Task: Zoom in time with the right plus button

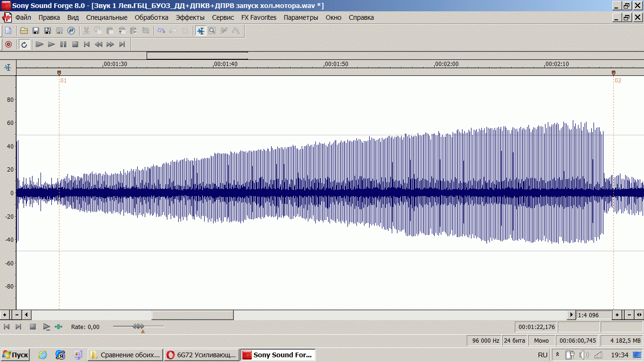Action: click(x=617, y=315)
